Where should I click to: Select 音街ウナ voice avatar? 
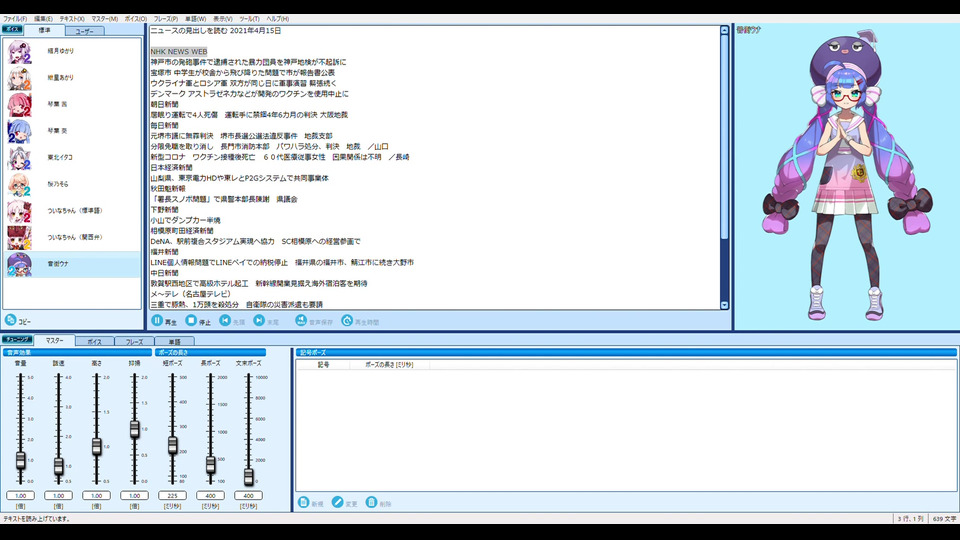tap(19, 264)
